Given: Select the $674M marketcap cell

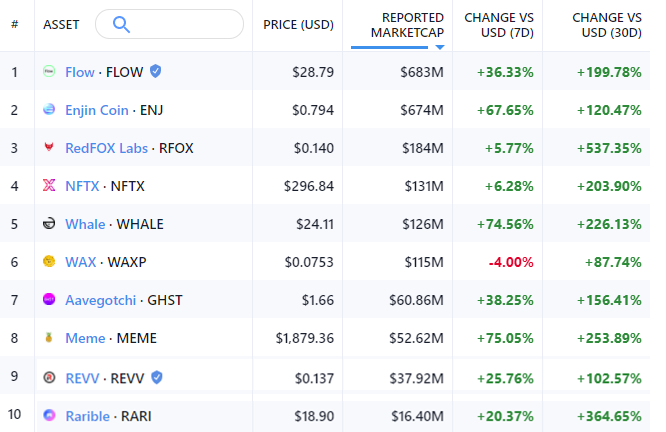Looking at the screenshot, I should point(422,110).
